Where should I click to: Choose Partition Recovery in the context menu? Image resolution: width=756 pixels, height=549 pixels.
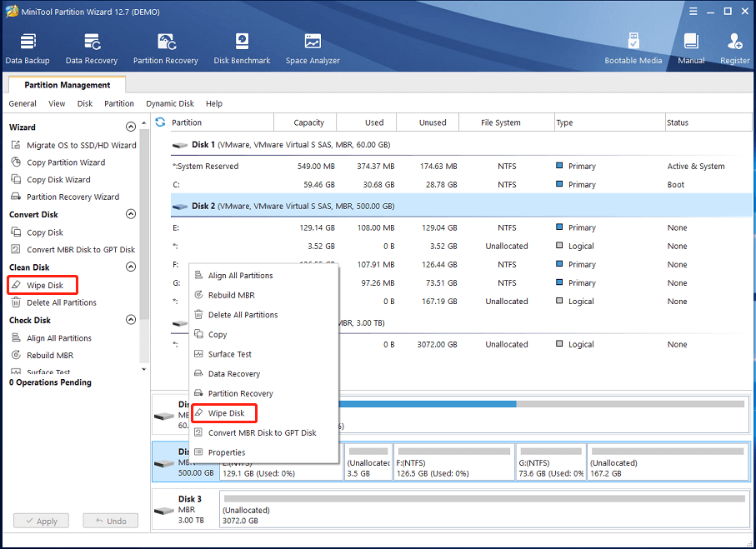263,394
